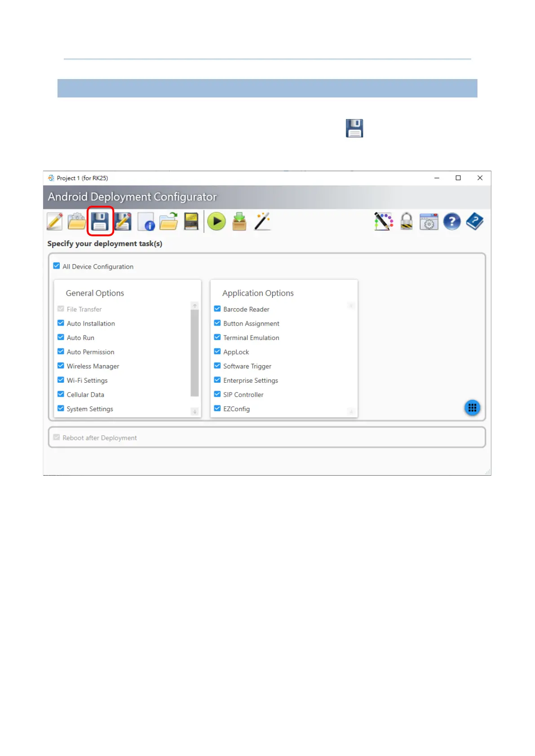Uncheck Auto Installation option

pyautogui.click(x=61, y=323)
